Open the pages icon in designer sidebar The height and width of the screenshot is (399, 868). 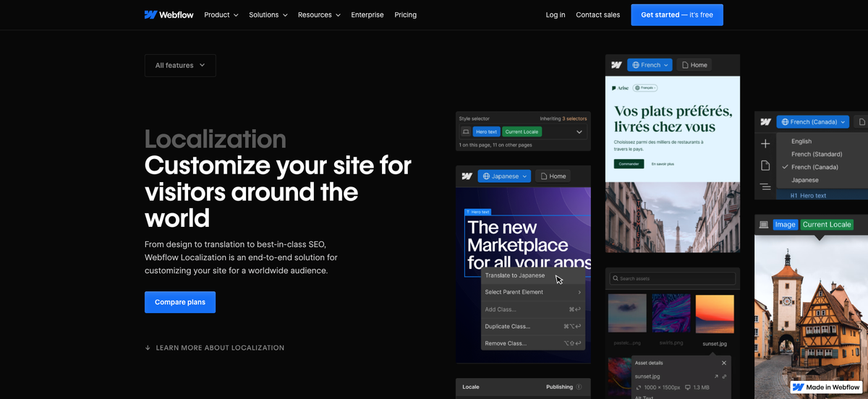(765, 166)
